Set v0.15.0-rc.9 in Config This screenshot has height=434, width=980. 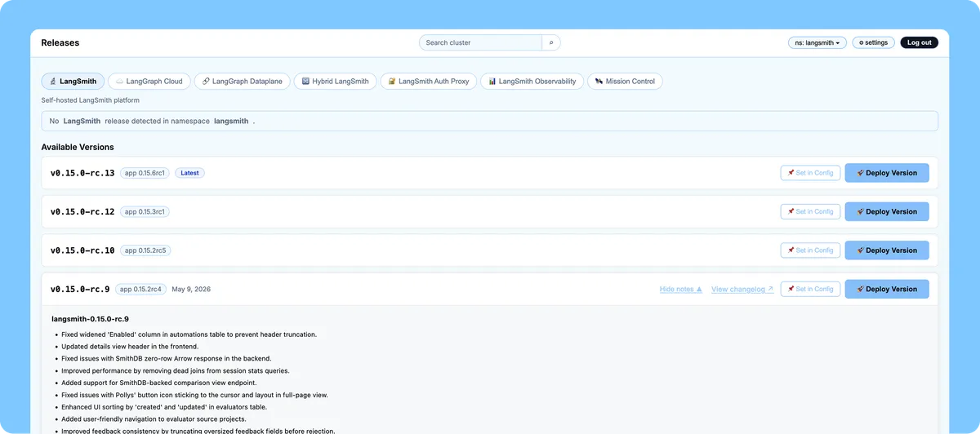pos(810,289)
